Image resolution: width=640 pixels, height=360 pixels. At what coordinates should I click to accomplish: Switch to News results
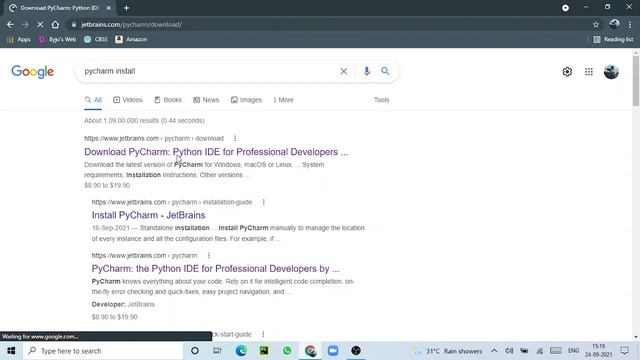click(206, 100)
